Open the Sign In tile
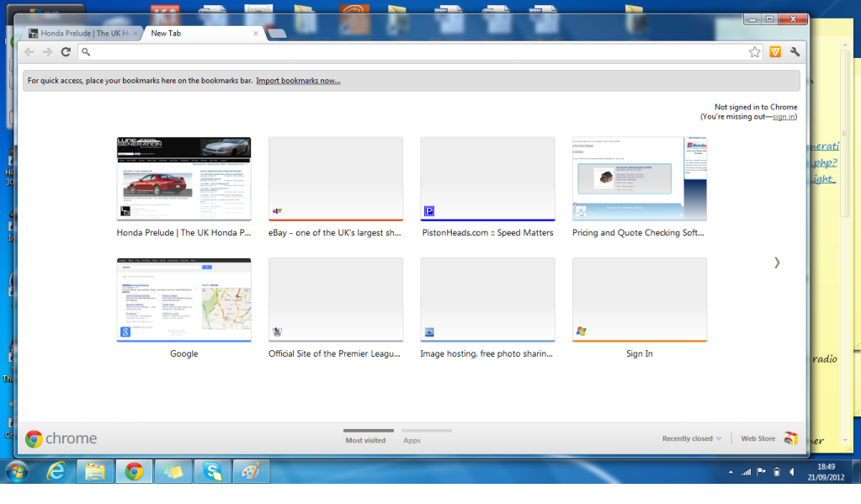Screen dimensions: 861x504 639,300
